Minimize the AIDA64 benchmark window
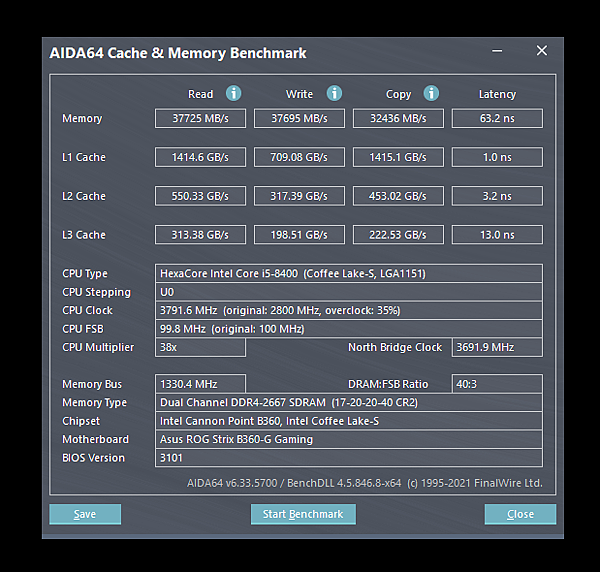The image size is (600, 572). pyautogui.click(x=497, y=51)
